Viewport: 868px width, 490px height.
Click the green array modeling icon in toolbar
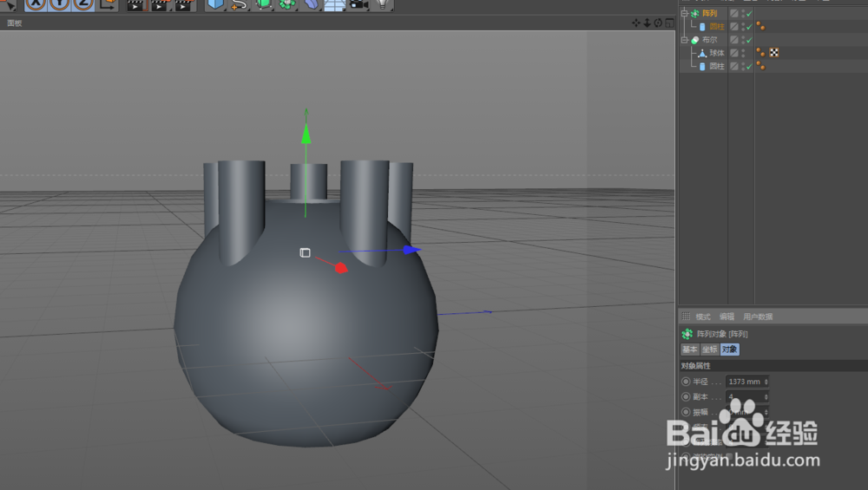tap(286, 4)
